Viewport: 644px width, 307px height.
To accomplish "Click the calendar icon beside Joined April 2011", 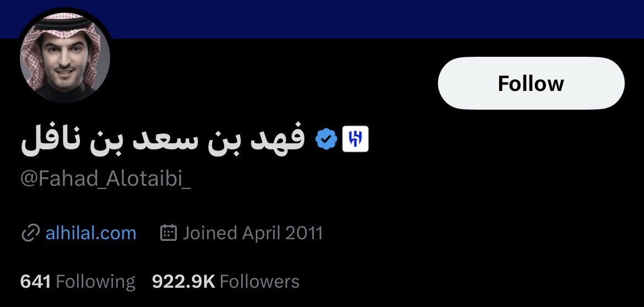I will click(x=169, y=233).
